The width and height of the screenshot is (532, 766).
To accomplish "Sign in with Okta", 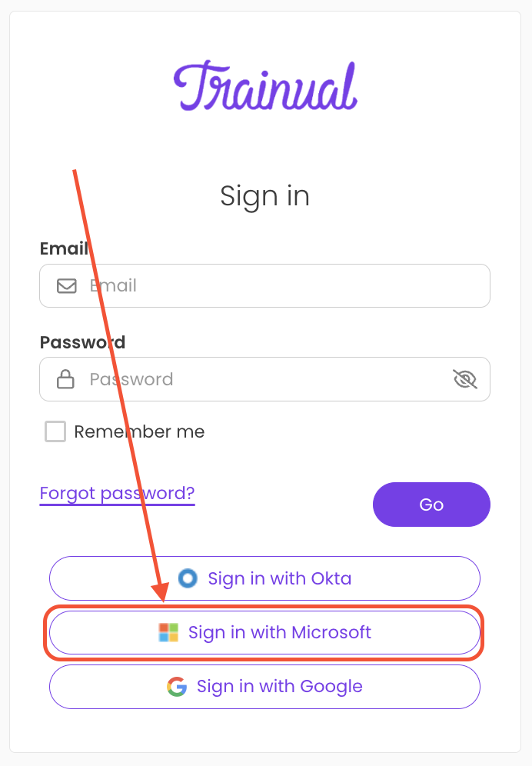I will pos(265,578).
